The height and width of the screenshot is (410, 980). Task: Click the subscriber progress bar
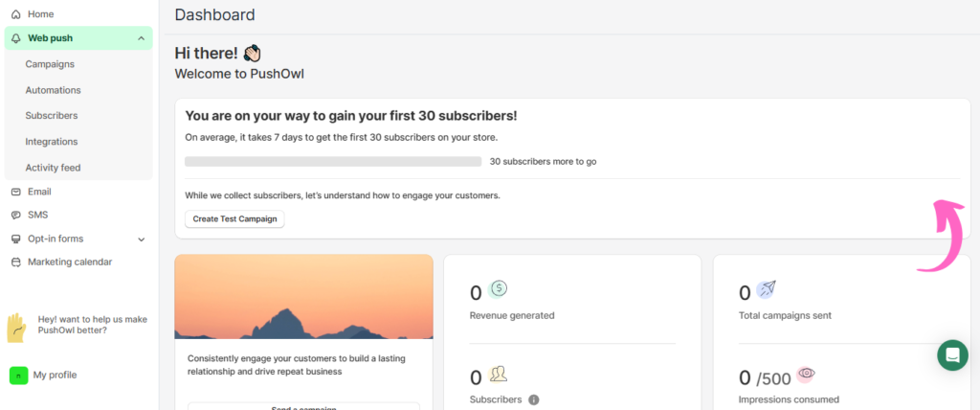[x=333, y=162]
